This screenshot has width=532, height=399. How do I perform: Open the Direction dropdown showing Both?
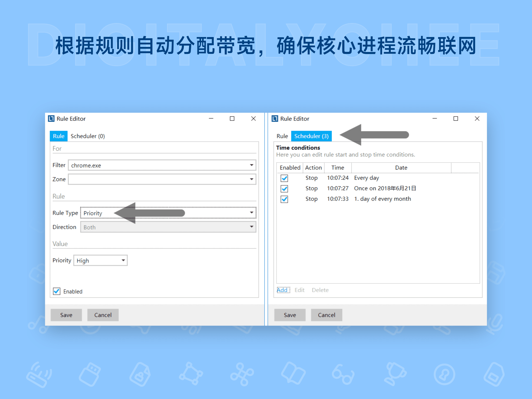pyautogui.click(x=251, y=227)
